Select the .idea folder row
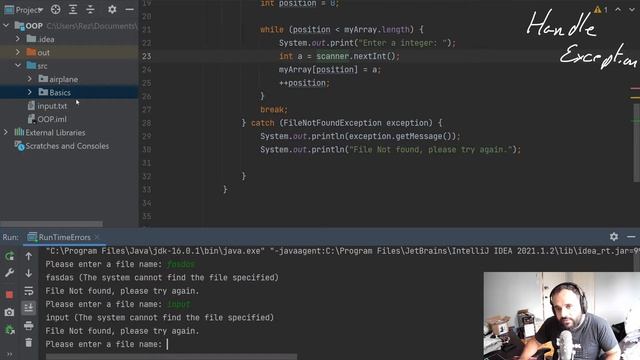Image resolution: width=640 pixels, height=360 pixels. pyautogui.click(x=69, y=39)
